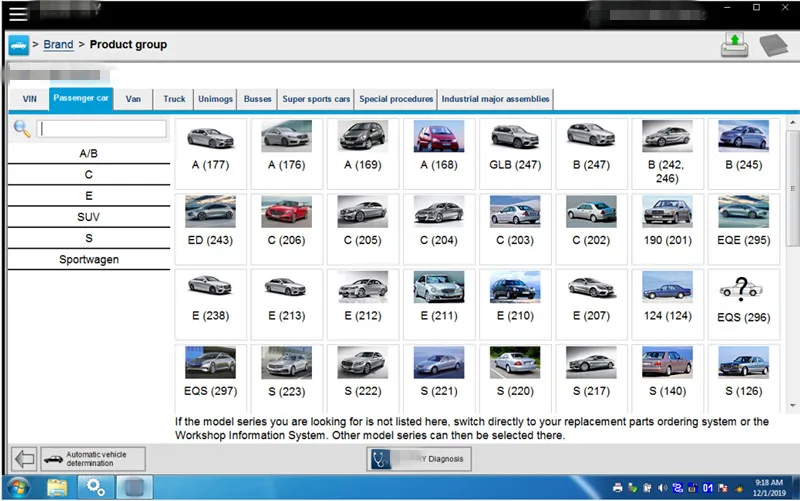Open the Special procedures tab
800x501 pixels.
tap(396, 99)
